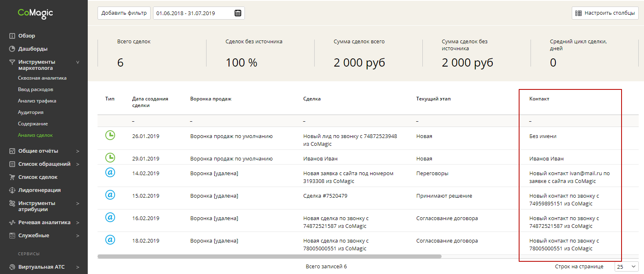The width and height of the screenshot is (644, 274).
Task: Open Сквозная аналитика submenu item
Action: coord(42,78)
